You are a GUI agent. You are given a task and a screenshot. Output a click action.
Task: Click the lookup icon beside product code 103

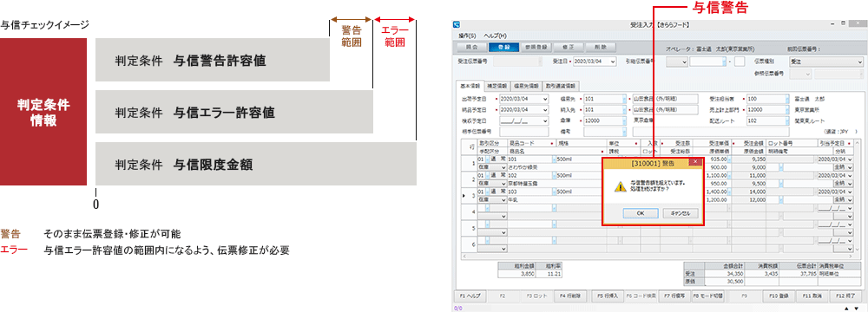pos(554,192)
